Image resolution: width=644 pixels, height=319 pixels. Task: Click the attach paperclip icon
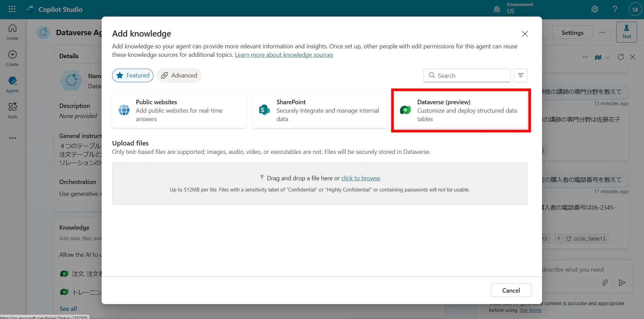605,283
